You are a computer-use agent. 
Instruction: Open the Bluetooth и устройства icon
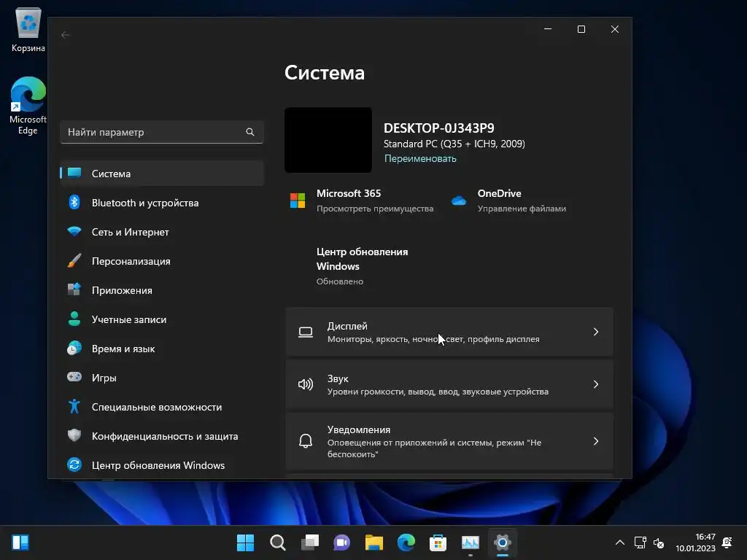[x=74, y=203]
